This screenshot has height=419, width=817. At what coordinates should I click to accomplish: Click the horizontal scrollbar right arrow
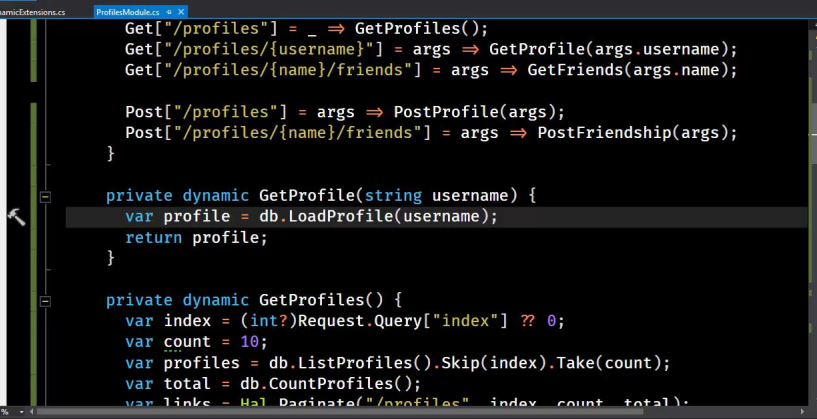[x=803, y=412]
